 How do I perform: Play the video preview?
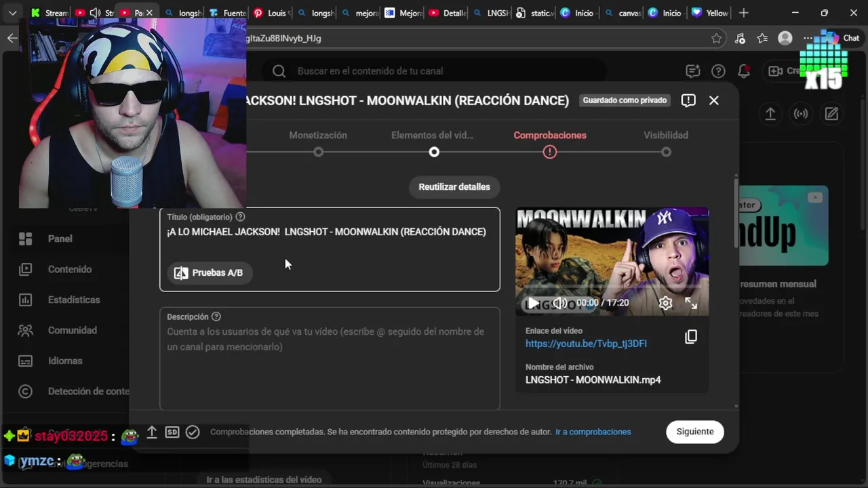tap(534, 303)
